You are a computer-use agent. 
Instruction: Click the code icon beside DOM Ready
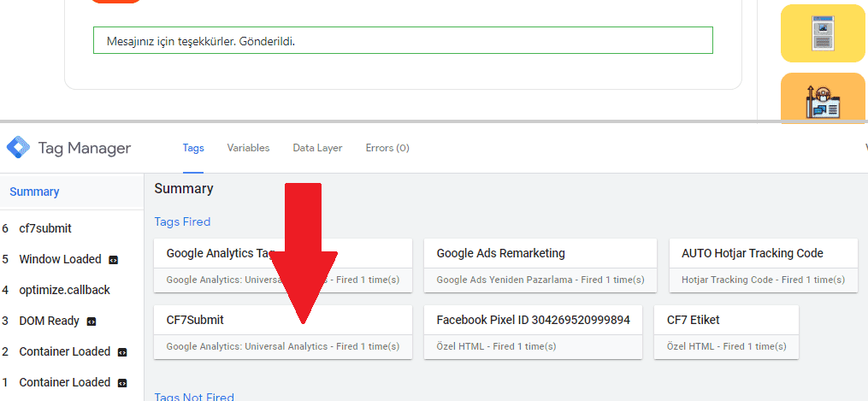pyautogui.click(x=92, y=321)
